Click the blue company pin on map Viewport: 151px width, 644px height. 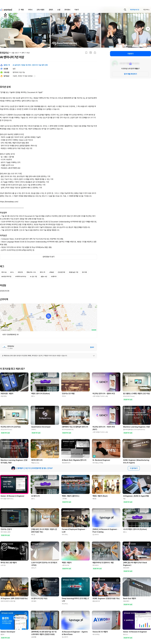[48, 316]
